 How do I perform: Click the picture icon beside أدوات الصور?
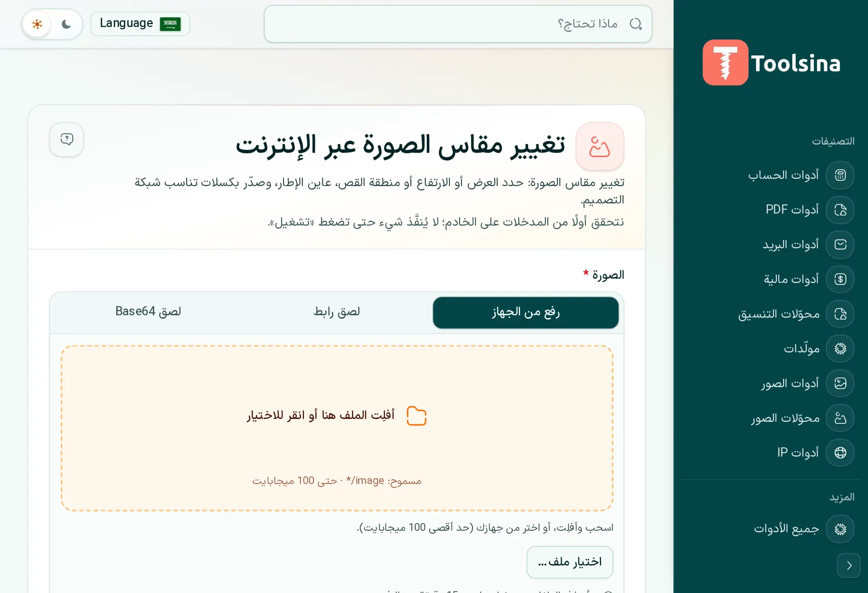(x=840, y=383)
